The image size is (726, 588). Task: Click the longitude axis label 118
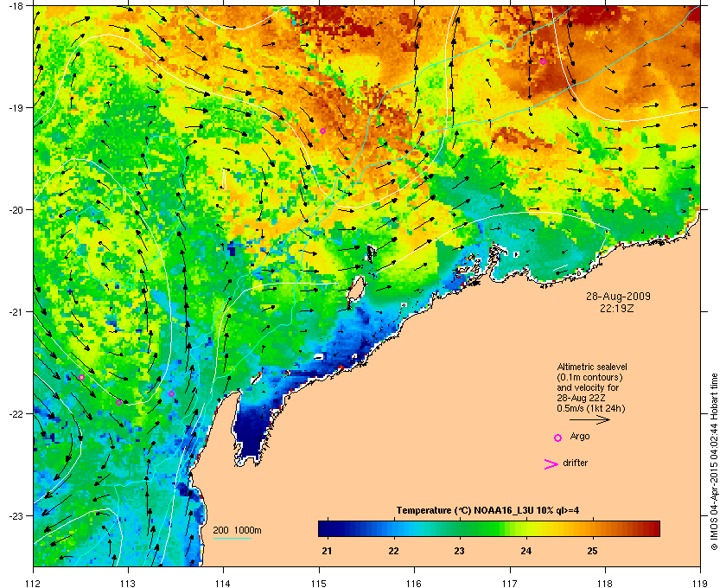pyautogui.click(x=605, y=584)
